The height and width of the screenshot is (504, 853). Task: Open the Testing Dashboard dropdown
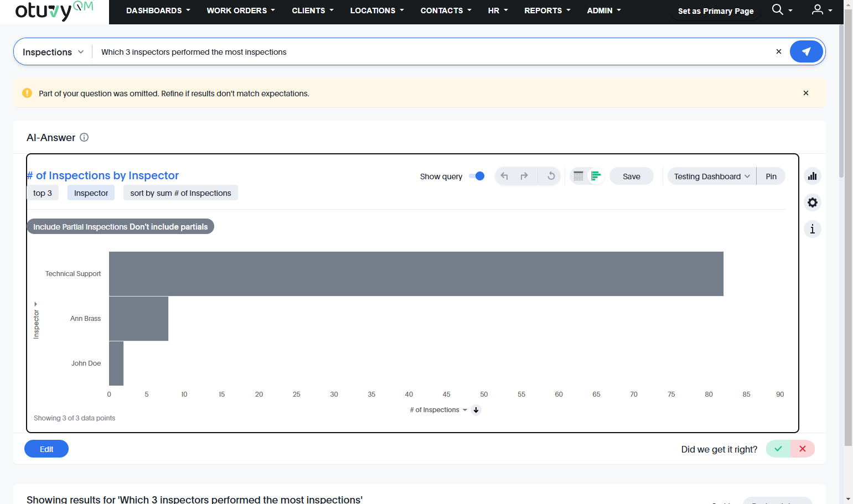click(712, 176)
